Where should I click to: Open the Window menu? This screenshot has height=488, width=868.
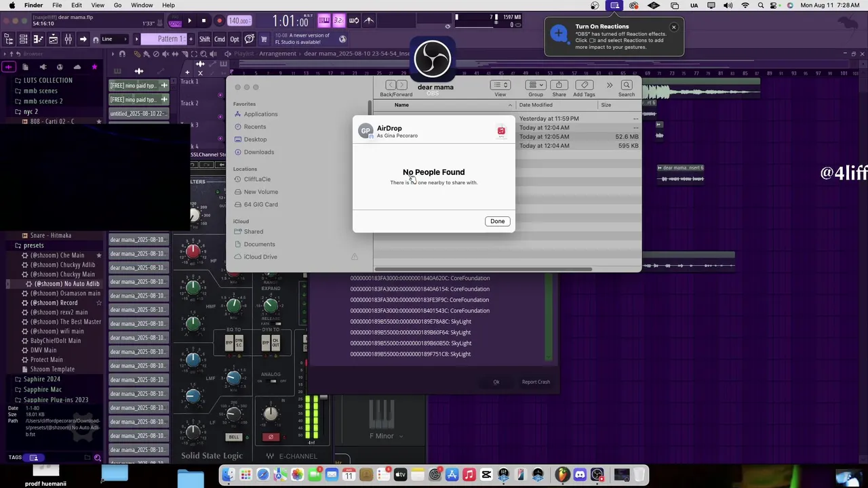(142, 5)
